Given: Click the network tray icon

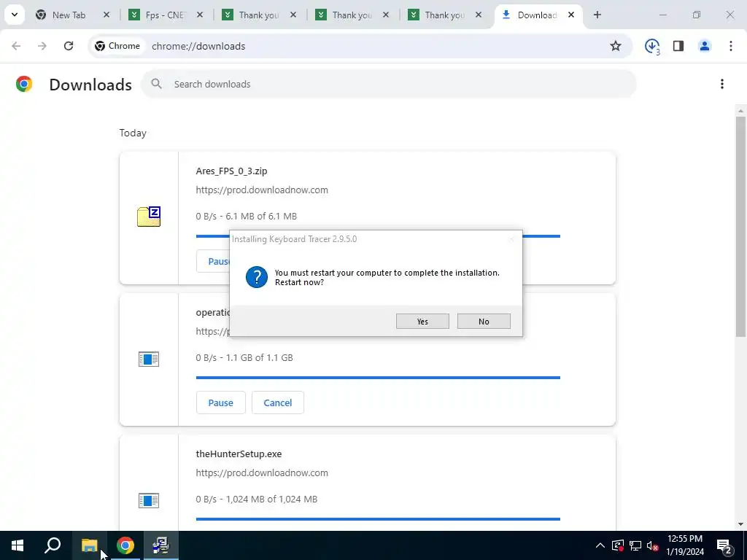Looking at the screenshot, I should click(x=635, y=545).
